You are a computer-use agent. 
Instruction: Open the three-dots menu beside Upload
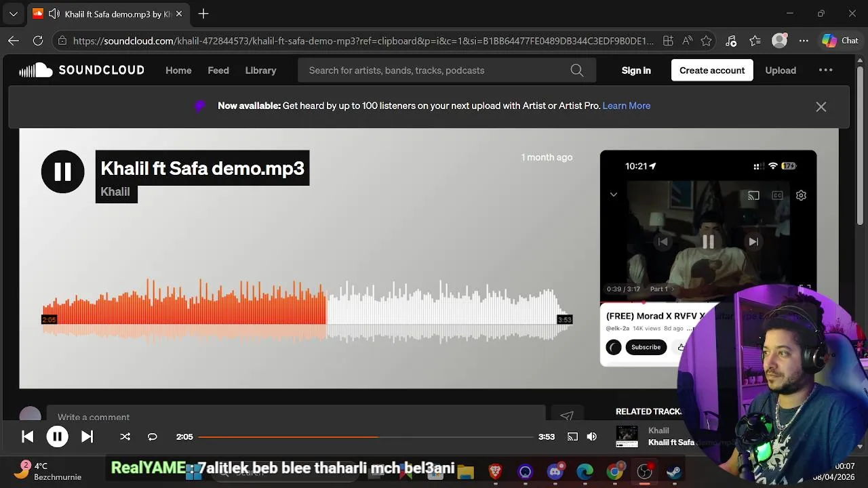(825, 70)
